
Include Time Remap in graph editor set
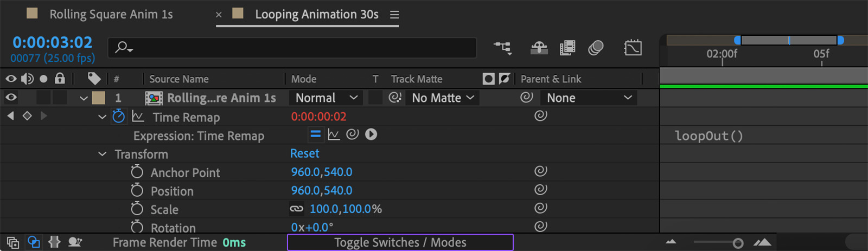point(138,117)
